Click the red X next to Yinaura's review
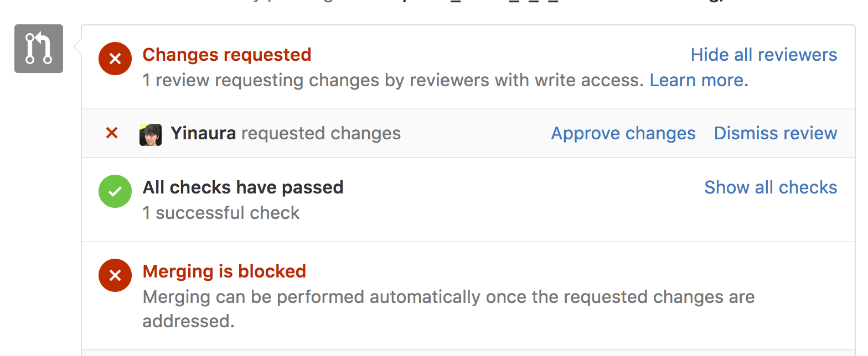 click(x=111, y=133)
